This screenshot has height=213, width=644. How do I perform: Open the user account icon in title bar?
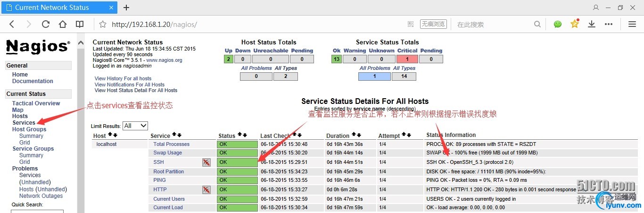(x=596, y=8)
